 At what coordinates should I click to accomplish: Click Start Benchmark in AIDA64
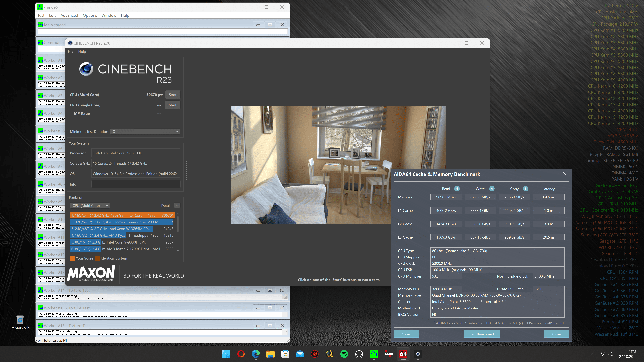(481, 334)
